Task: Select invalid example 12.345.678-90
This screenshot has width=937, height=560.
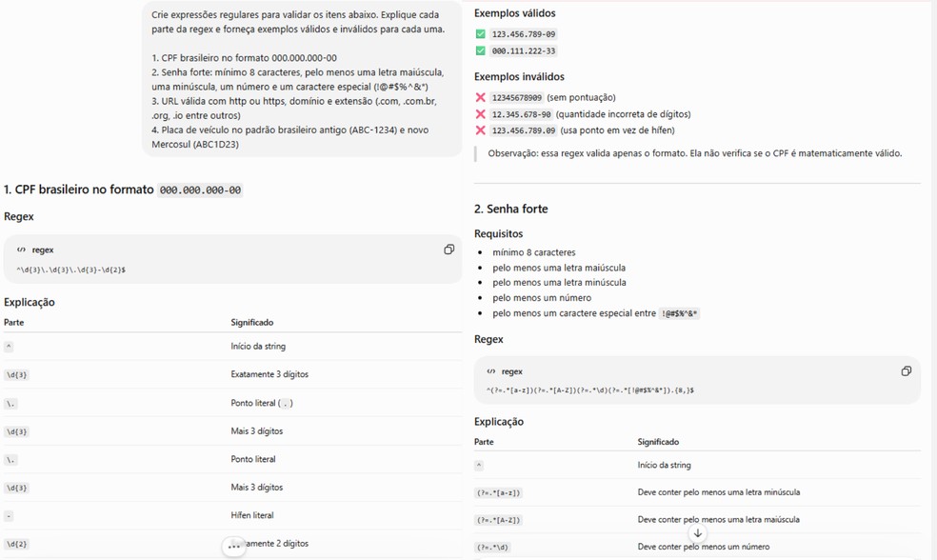Action: click(x=521, y=114)
